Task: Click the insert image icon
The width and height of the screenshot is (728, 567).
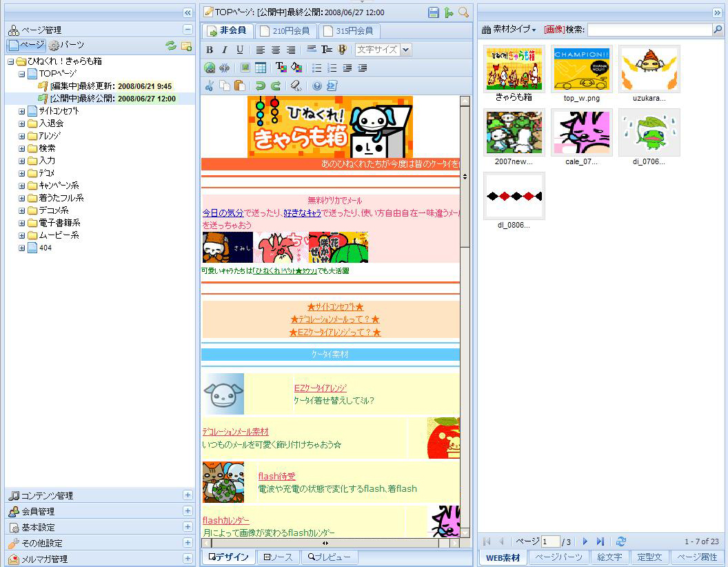Action: coord(245,68)
